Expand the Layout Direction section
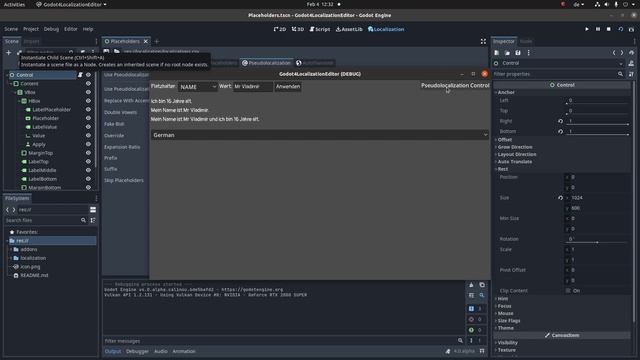The width and height of the screenshot is (640, 360). [x=516, y=154]
